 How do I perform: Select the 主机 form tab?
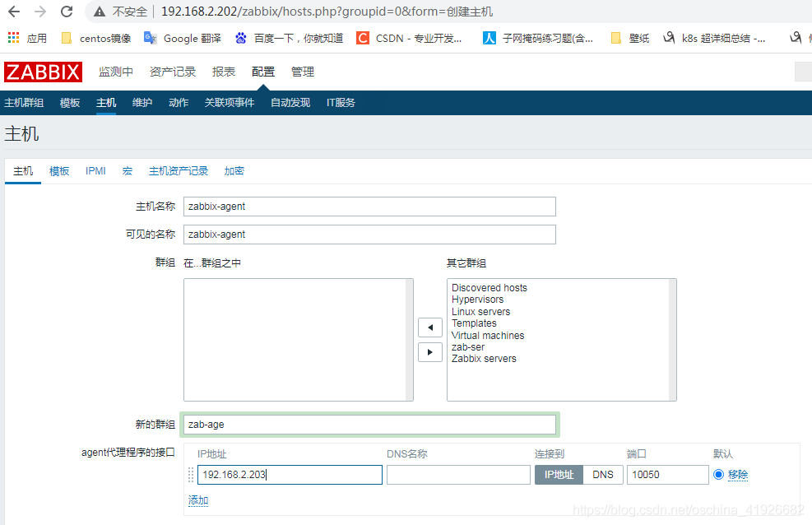pyautogui.click(x=23, y=171)
